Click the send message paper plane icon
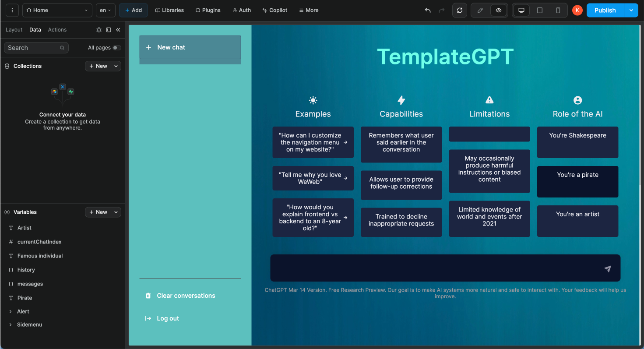Screen dimensions: 644x349 pos(607,269)
